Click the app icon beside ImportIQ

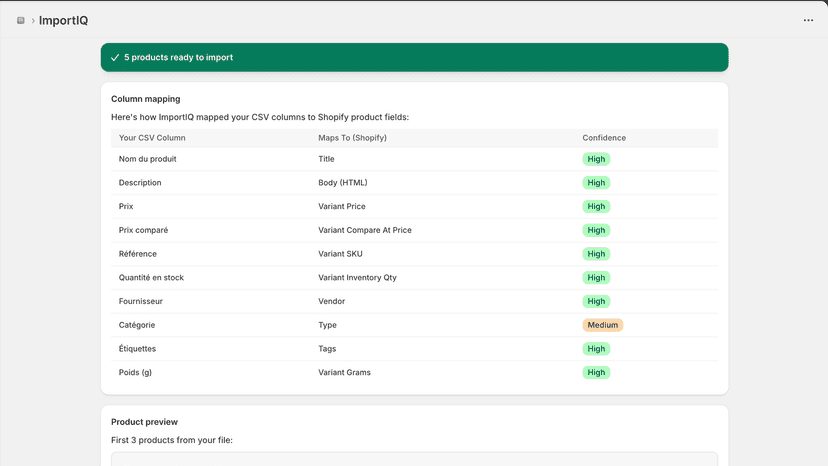coord(21,21)
